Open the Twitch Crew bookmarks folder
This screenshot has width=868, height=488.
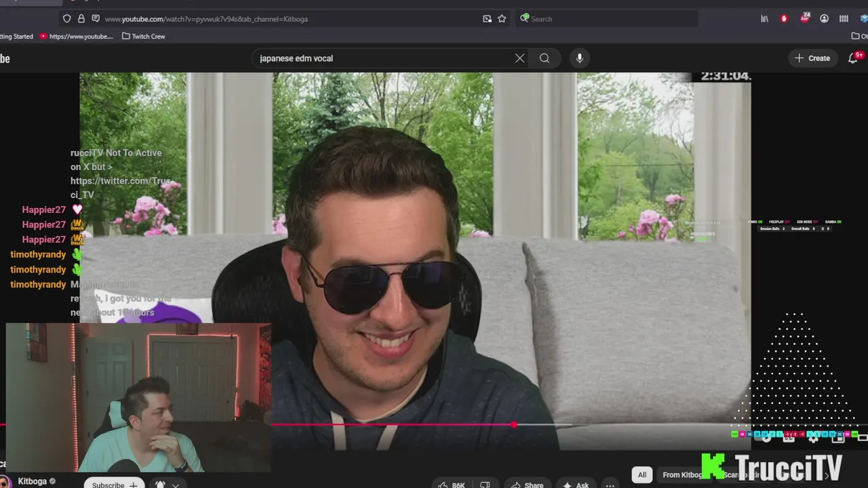coord(143,37)
